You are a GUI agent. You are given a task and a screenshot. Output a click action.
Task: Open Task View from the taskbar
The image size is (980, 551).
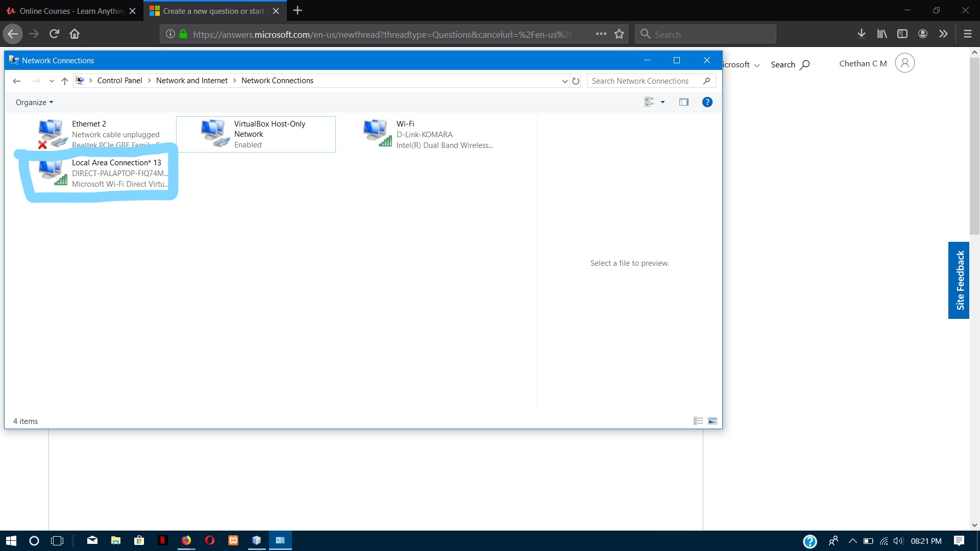(57, 541)
